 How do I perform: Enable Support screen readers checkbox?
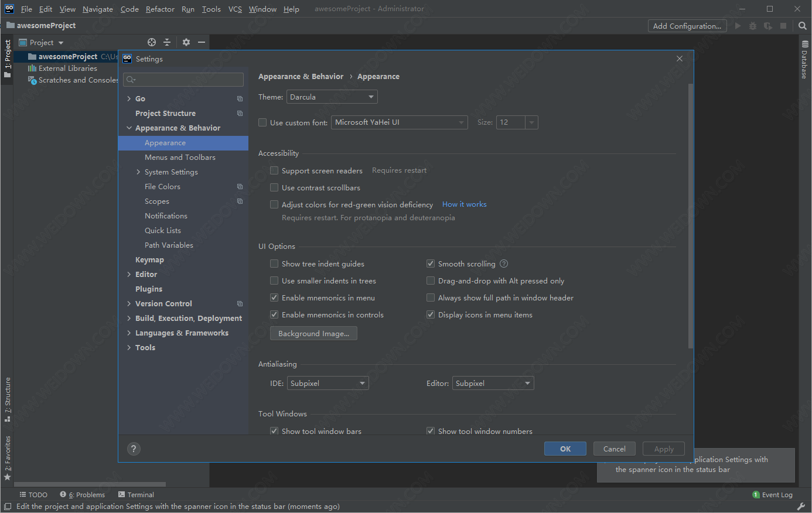pyautogui.click(x=274, y=170)
